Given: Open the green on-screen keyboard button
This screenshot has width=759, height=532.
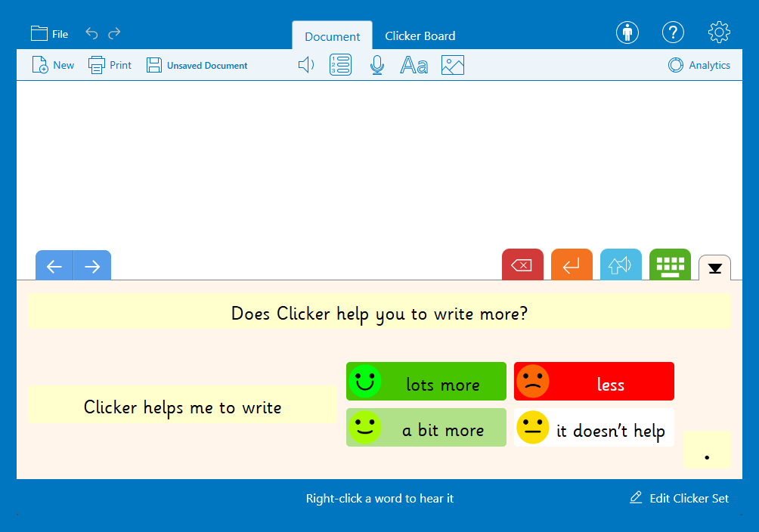Looking at the screenshot, I should (670, 264).
